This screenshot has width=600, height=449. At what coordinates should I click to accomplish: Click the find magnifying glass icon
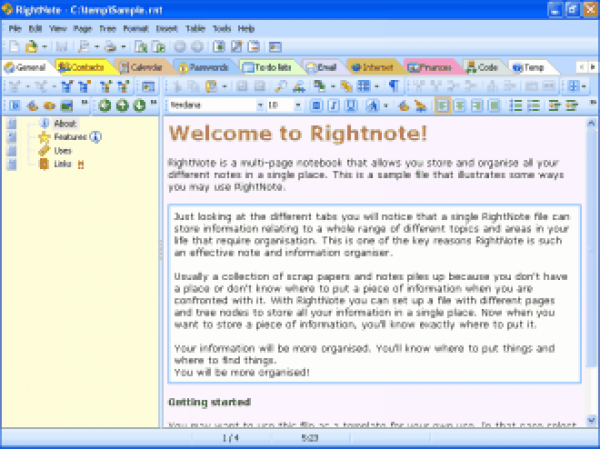click(x=280, y=87)
